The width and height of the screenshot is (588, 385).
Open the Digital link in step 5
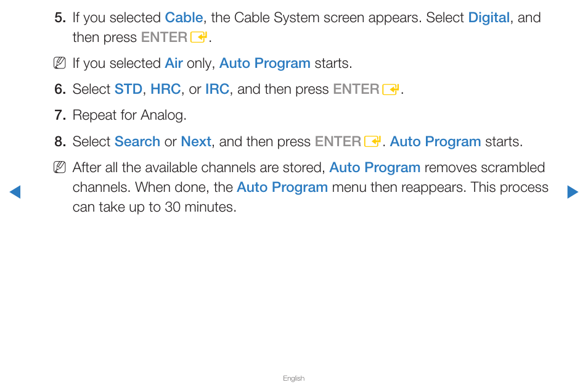[489, 18]
